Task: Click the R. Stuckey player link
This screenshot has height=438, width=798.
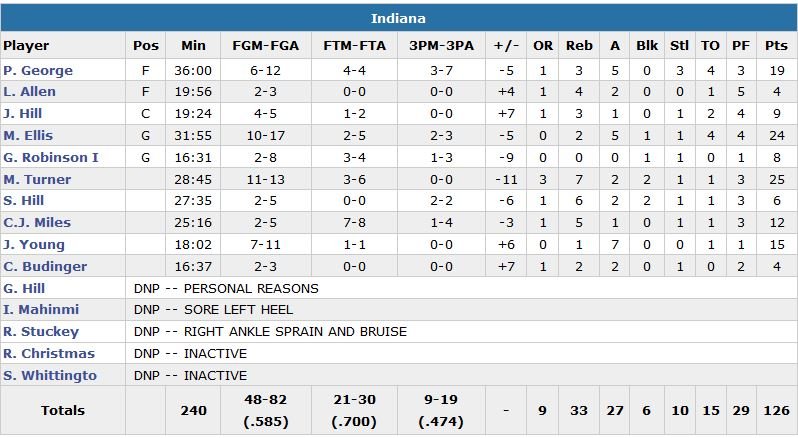Action: 41,332
